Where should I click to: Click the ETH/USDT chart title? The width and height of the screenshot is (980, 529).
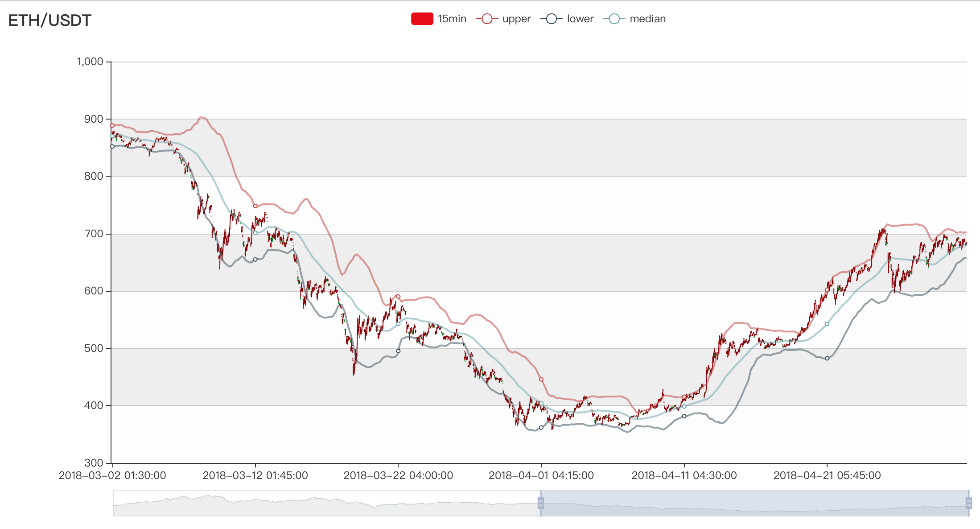pyautogui.click(x=50, y=21)
